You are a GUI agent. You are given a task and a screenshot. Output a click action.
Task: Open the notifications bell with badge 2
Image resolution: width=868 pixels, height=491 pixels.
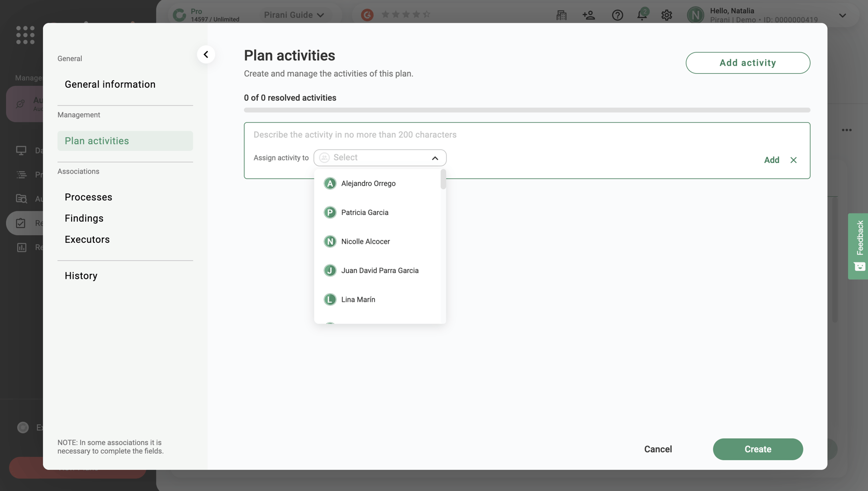coord(641,15)
